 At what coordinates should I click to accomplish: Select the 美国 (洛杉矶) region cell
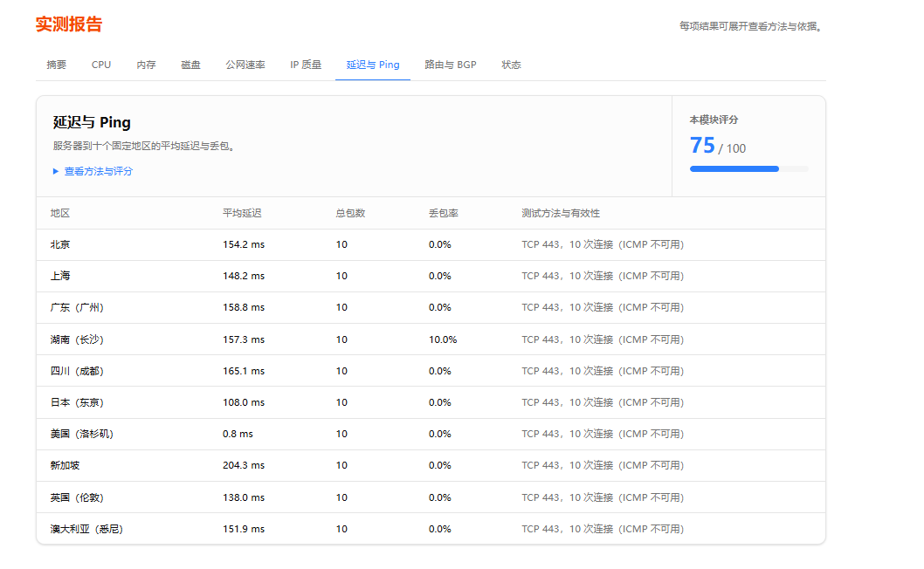tap(82, 434)
